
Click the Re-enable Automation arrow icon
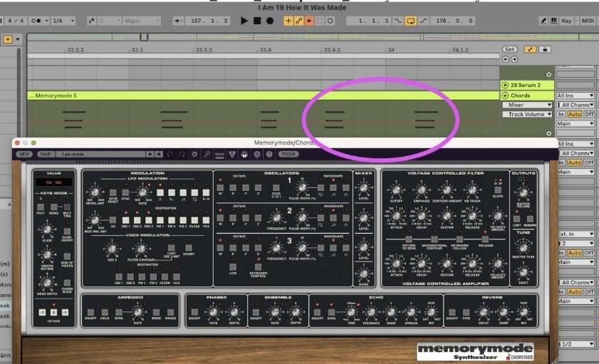point(309,21)
